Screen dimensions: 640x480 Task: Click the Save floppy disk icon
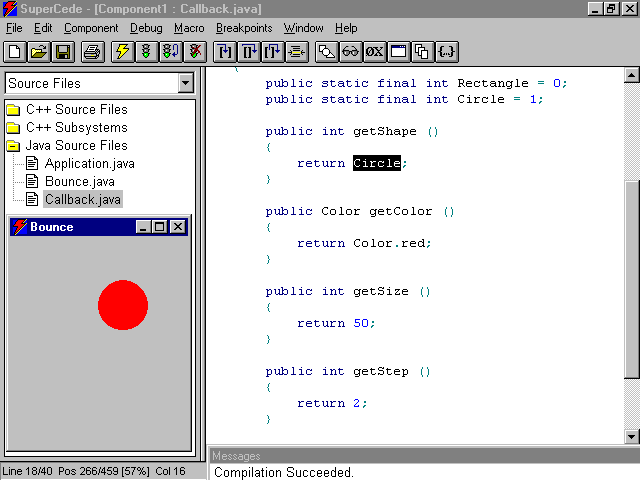click(63, 52)
